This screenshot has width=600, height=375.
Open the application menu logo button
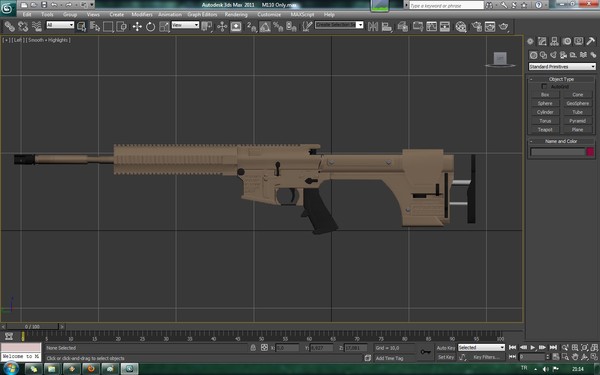coord(8,8)
